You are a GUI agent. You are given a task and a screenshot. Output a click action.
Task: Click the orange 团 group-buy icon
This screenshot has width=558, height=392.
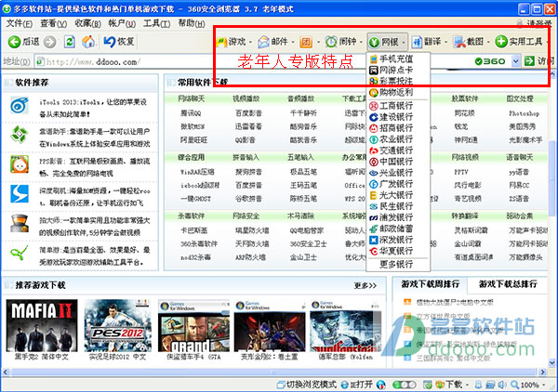point(306,43)
